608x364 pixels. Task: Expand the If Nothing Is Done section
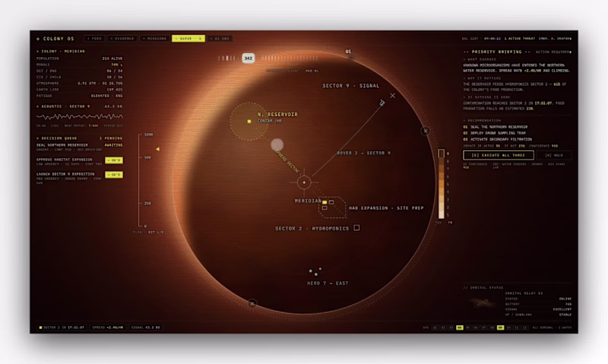point(486,97)
